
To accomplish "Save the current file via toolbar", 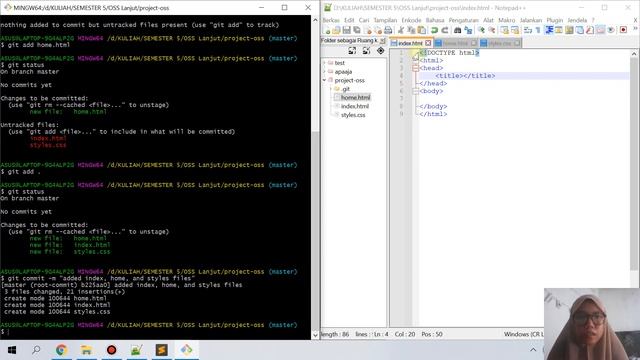I will point(347,30).
